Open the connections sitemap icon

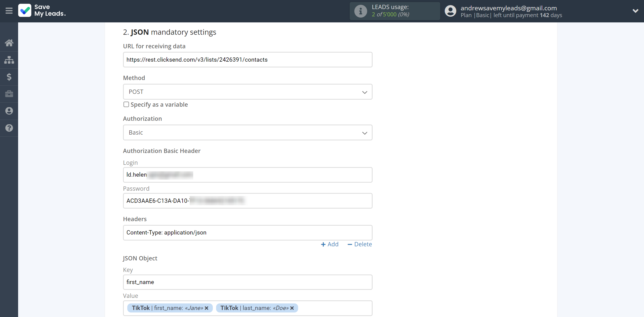pyautogui.click(x=9, y=60)
